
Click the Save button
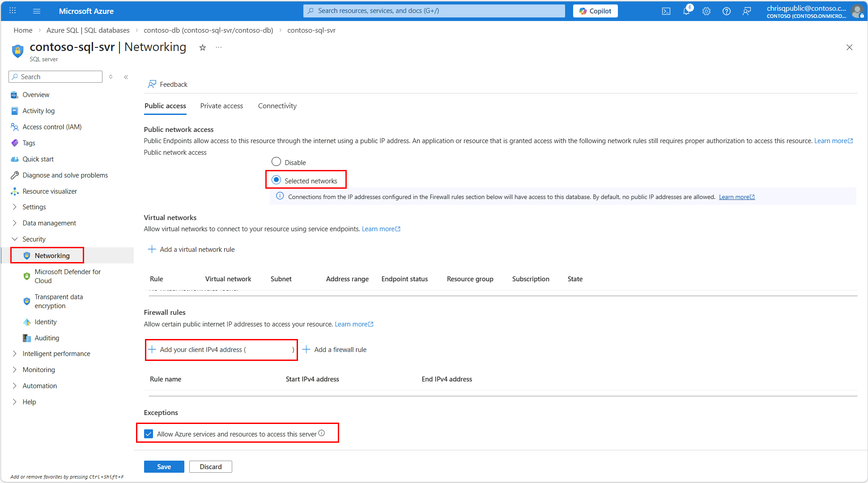pos(164,466)
